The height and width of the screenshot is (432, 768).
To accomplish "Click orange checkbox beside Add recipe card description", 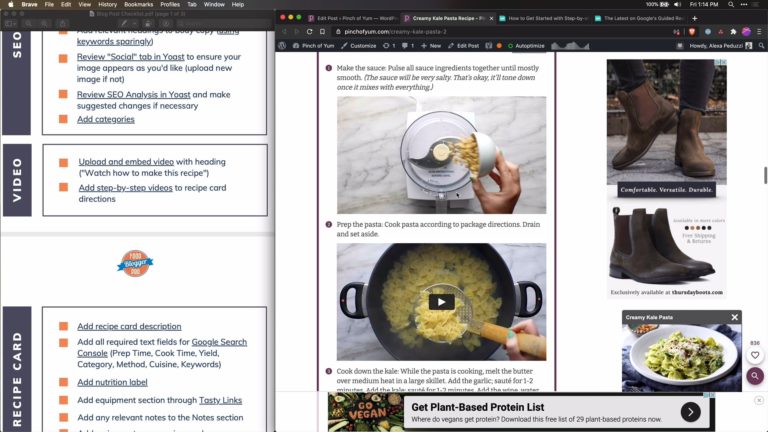I will coord(64,326).
